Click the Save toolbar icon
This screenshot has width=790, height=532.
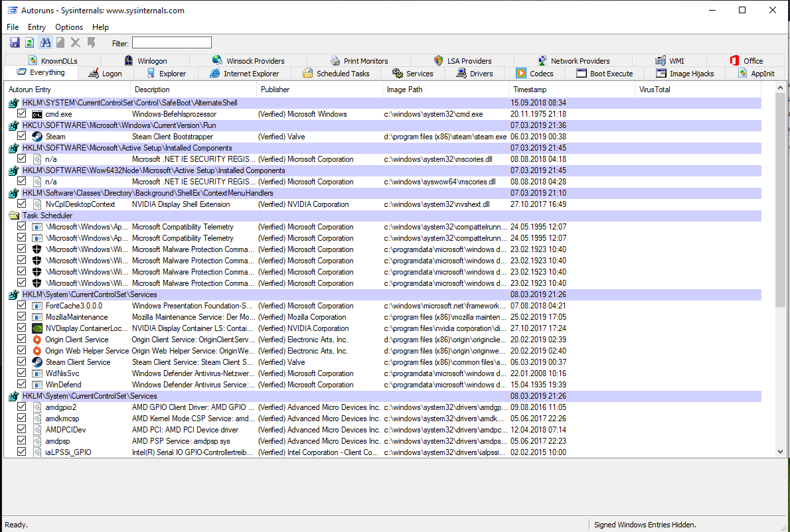click(15, 42)
